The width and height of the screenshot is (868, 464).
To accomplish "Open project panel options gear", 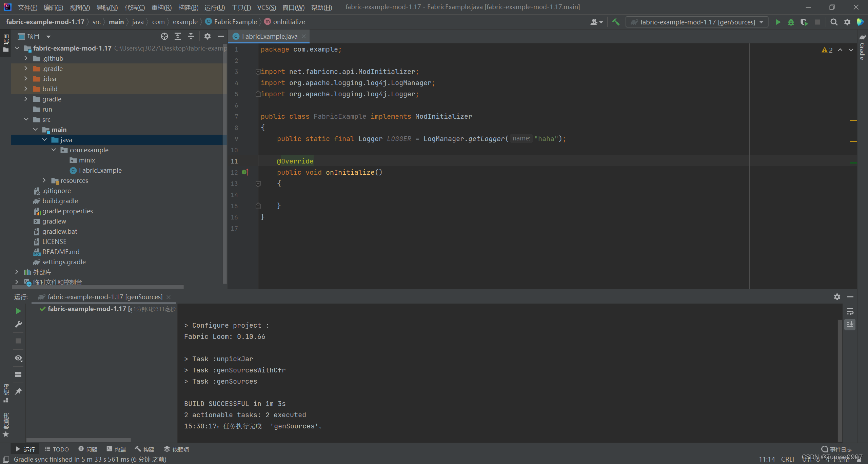I will pyautogui.click(x=208, y=36).
